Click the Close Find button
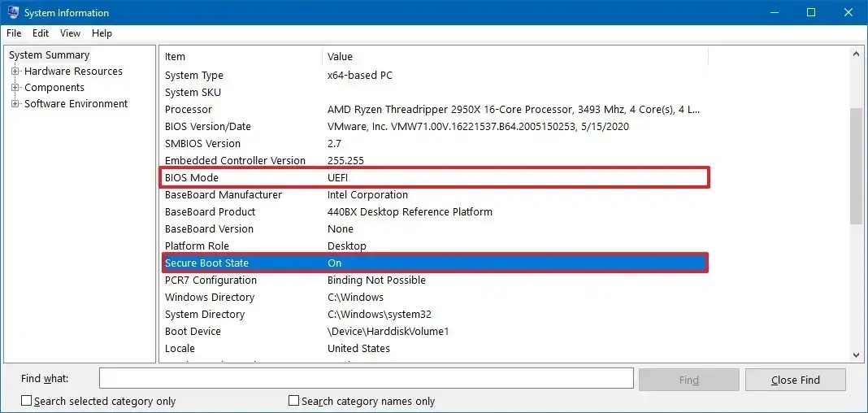Viewport: 868px width, 413px height. (x=796, y=380)
